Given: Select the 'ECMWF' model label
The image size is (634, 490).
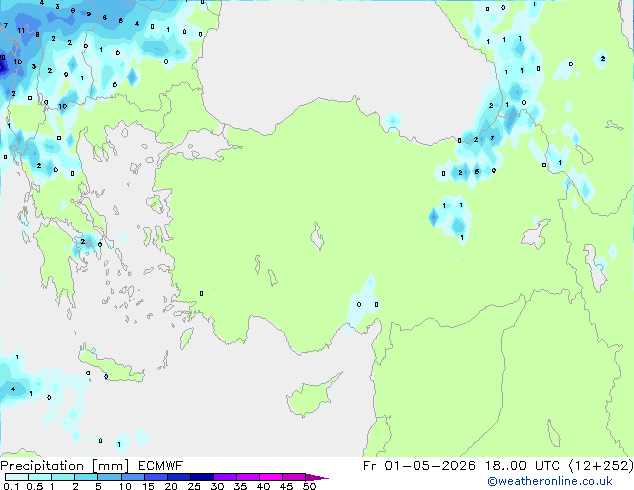Looking at the screenshot, I should 161,466.
